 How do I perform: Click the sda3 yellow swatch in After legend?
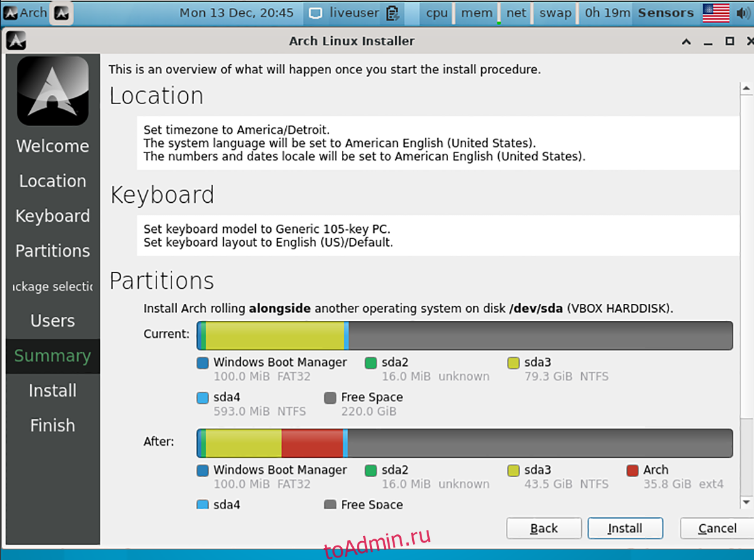[x=513, y=470]
